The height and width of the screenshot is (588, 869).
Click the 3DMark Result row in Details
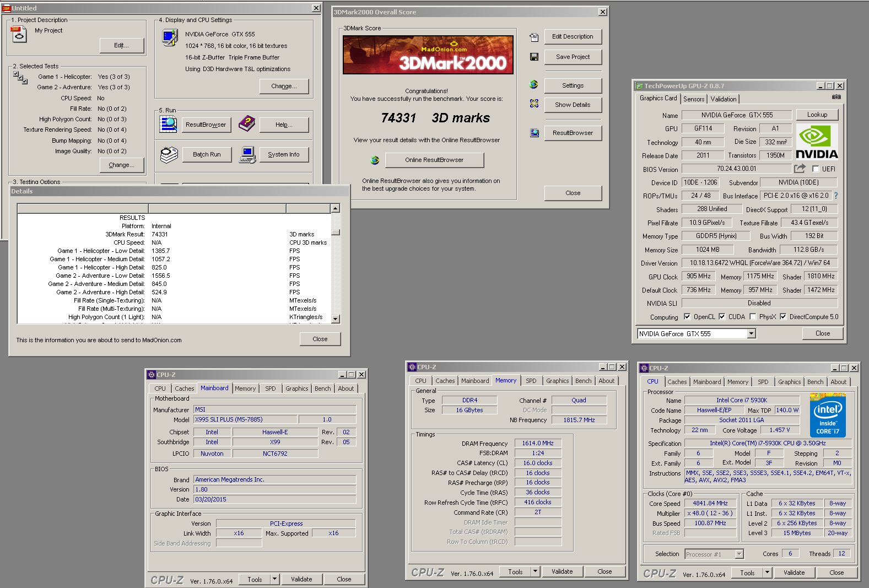coord(175,234)
